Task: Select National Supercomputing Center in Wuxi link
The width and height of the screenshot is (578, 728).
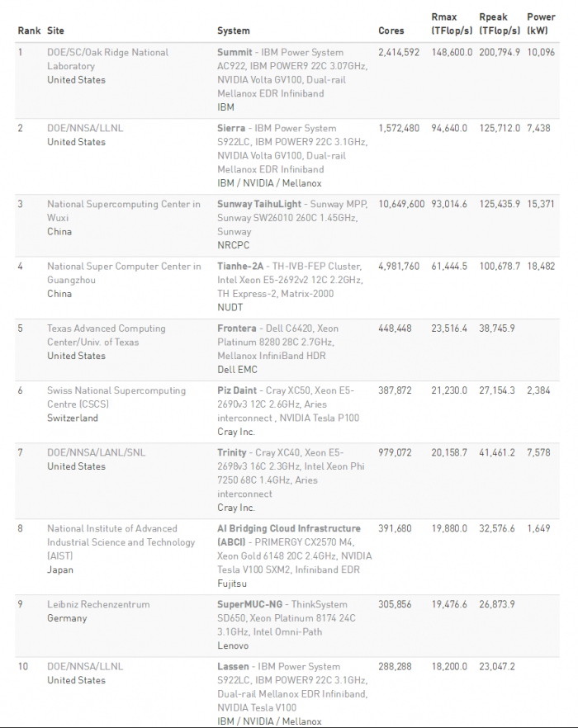Action: point(123,210)
